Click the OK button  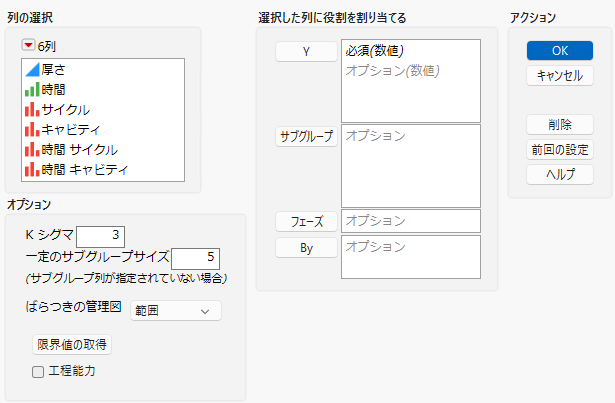coord(560,51)
